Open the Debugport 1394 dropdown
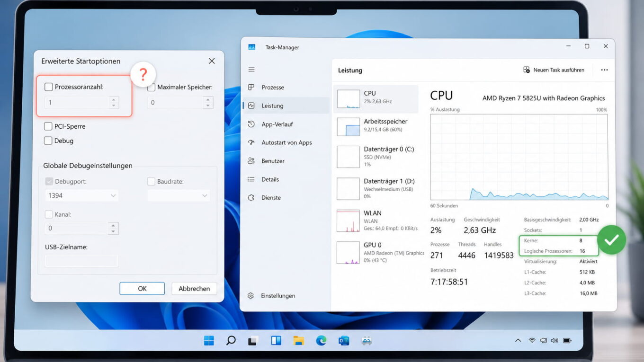Screen dimensions: 644x362 (x=81, y=195)
